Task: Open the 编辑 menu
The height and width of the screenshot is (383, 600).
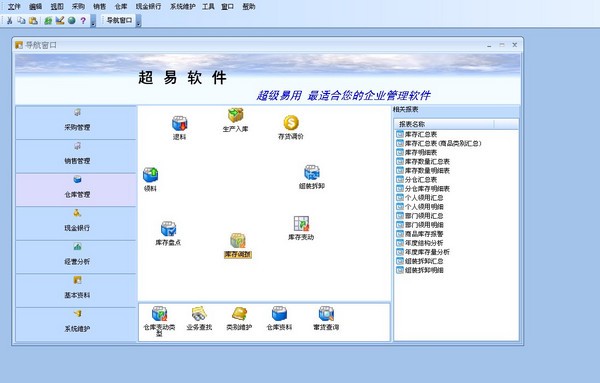Action: click(36, 7)
